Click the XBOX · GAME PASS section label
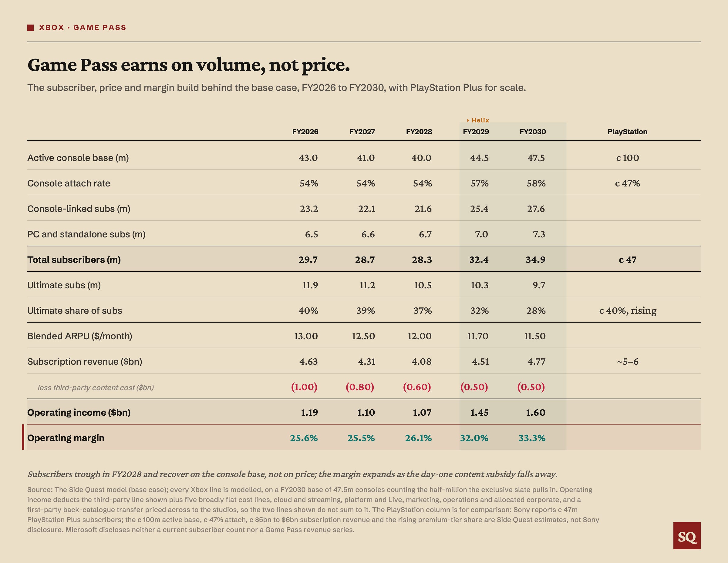The height and width of the screenshot is (563, 728). point(83,28)
